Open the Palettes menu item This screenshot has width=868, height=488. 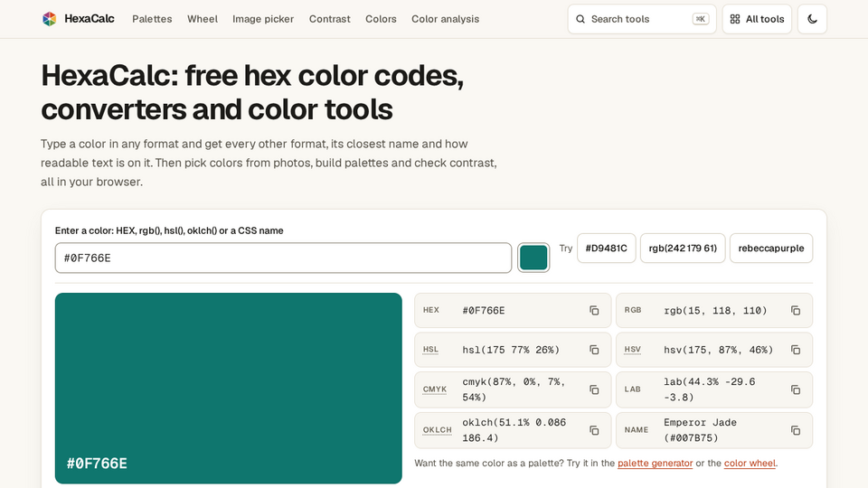(152, 19)
